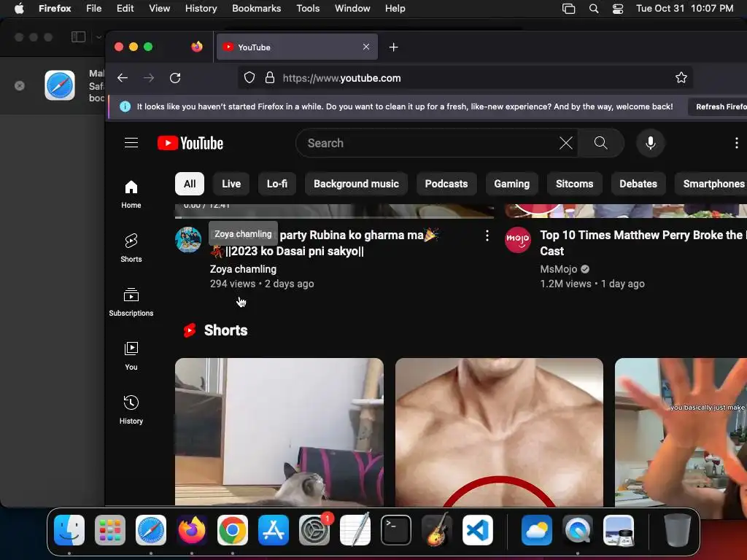Select the Gaming filter chip

(x=511, y=184)
